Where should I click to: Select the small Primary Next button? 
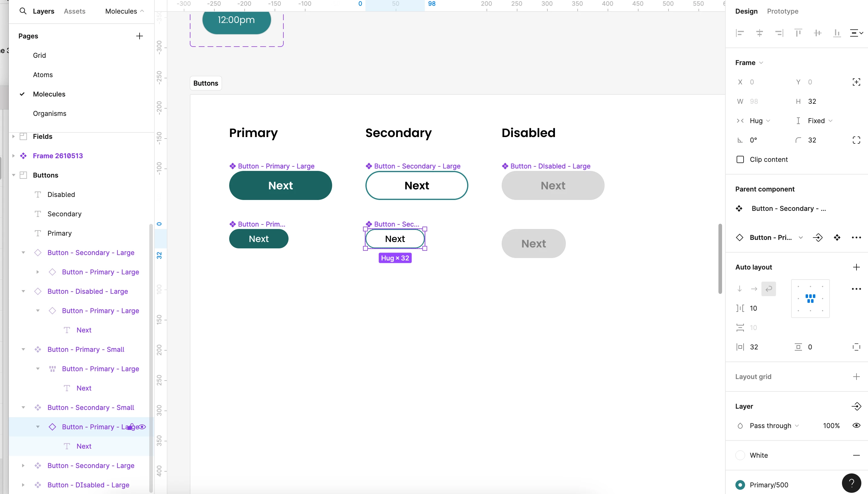pyautogui.click(x=259, y=238)
